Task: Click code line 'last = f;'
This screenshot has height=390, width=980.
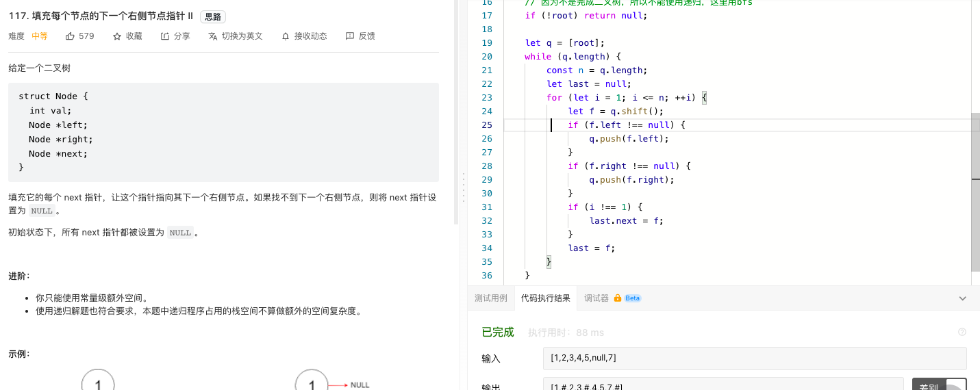Action: [591, 248]
